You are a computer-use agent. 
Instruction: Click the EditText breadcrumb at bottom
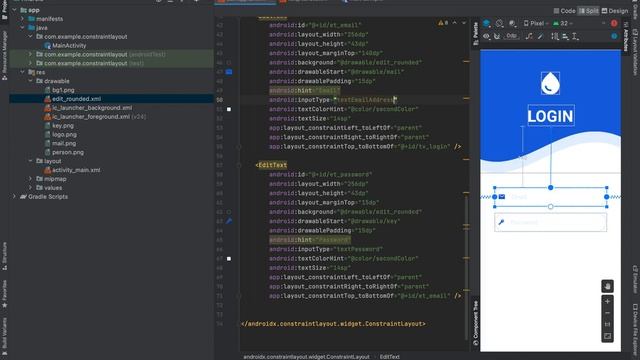click(x=389, y=357)
